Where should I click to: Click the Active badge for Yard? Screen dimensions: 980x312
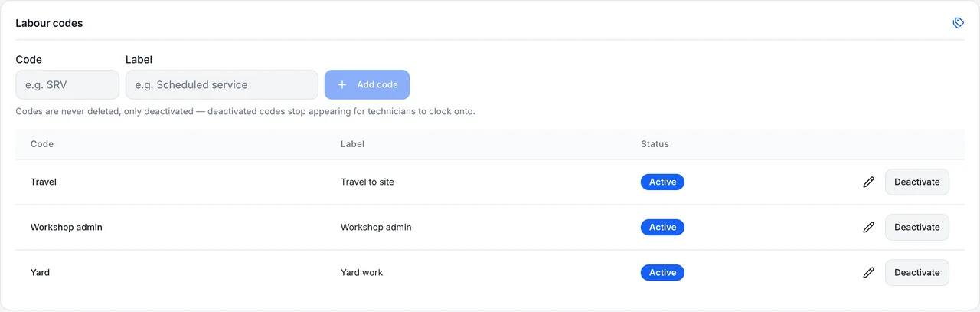tap(662, 273)
